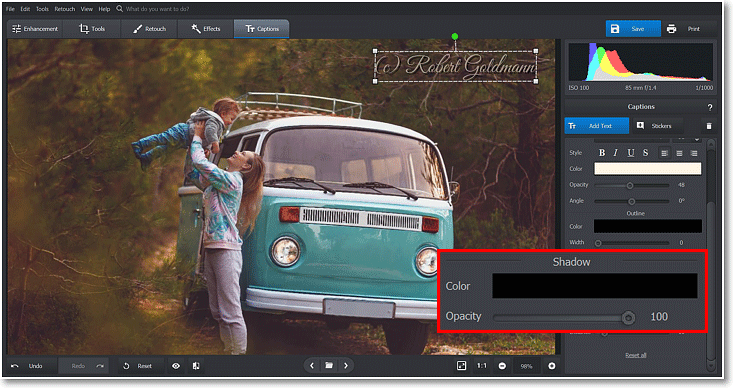Click the Print button
The height and width of the screenshot is (388, 733).
[690, 29]
